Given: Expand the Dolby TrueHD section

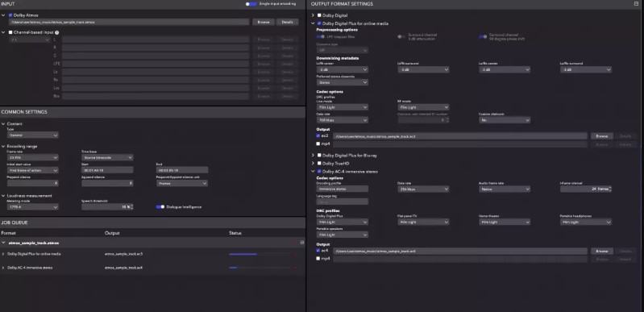Looking at the screenshot, I should point(313,163).
